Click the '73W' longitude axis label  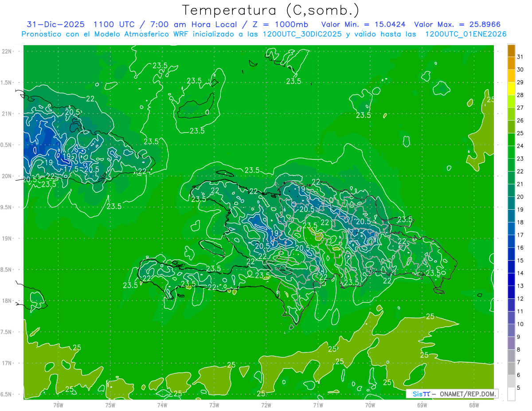(214, 405)
